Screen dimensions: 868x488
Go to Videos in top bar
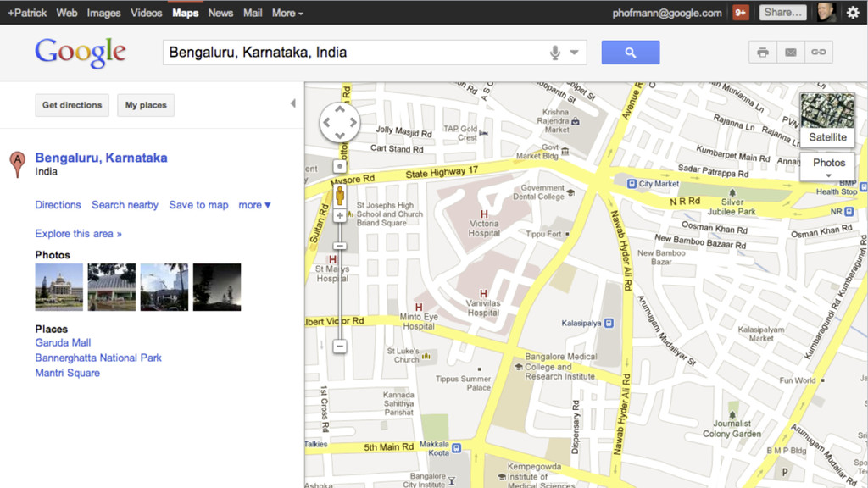coord(146,13)
